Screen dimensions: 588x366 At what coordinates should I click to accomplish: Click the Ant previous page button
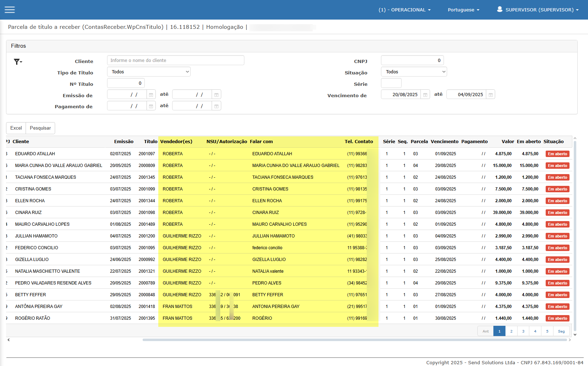pyautogui.click(x=486, y=331)
